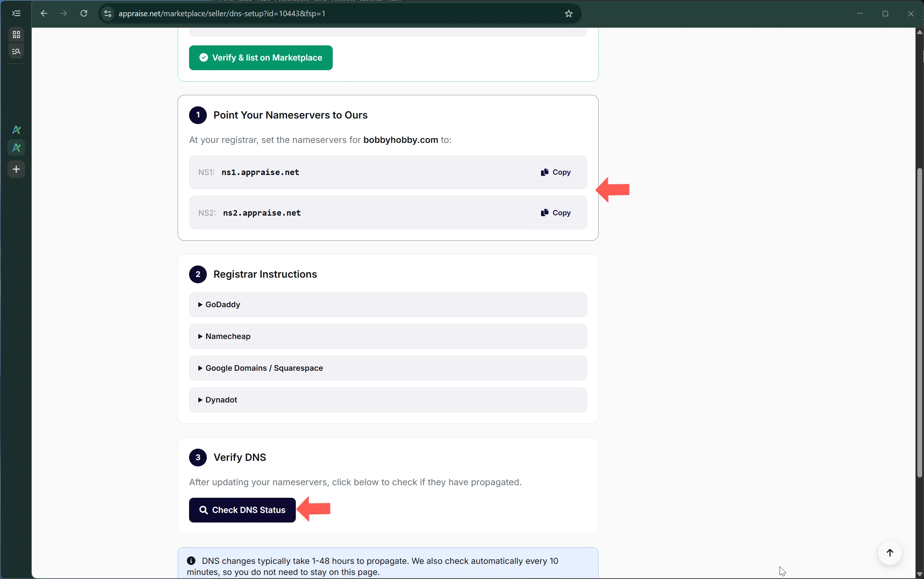The image size is (924, 579).
Task: Open site information icon in address bar
Action: [x=108, y=14]
